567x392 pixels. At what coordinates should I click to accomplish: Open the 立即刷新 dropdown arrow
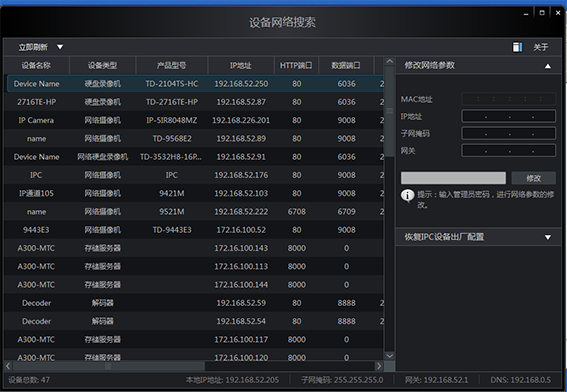pos(60,47)
